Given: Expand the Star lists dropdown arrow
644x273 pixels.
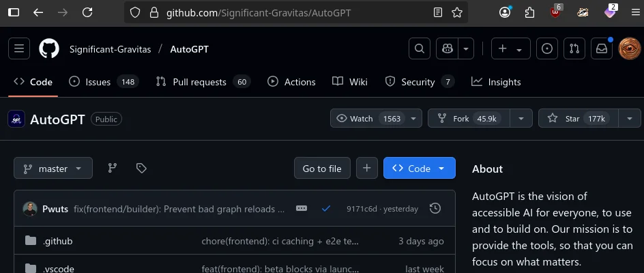Looking at the screenshot, I should [630, 118].
